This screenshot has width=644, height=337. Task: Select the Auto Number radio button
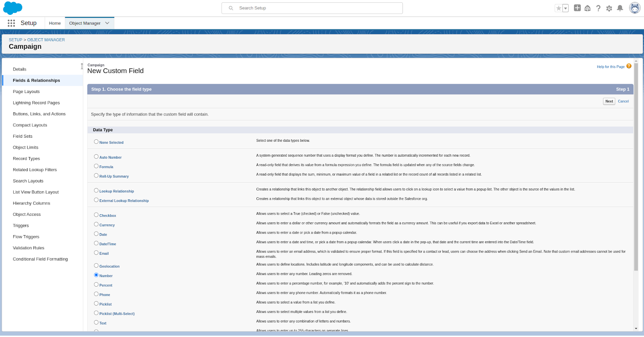pos(96,157)
